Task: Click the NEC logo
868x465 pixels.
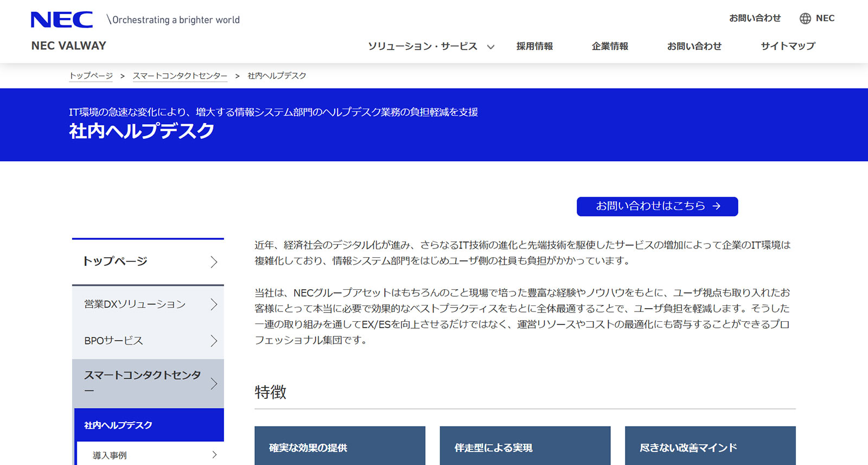Action: (x=62, y=20)
